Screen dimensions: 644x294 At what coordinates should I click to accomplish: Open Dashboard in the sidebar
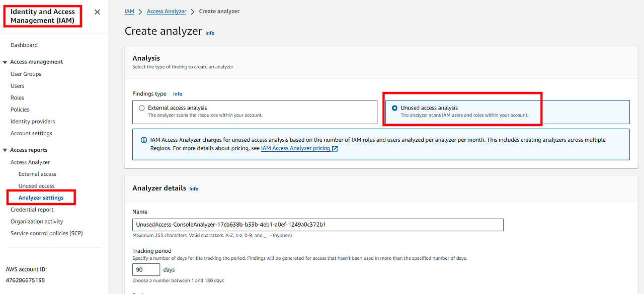24,45
